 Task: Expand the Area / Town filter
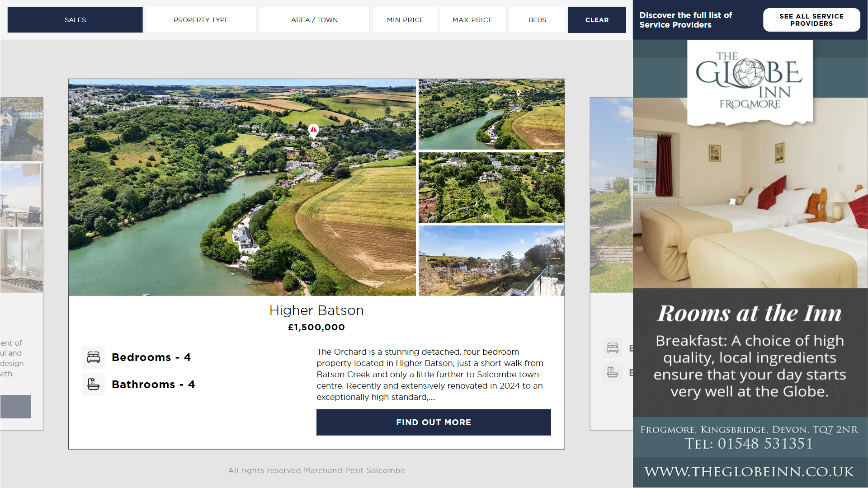(x=314, y=20)
